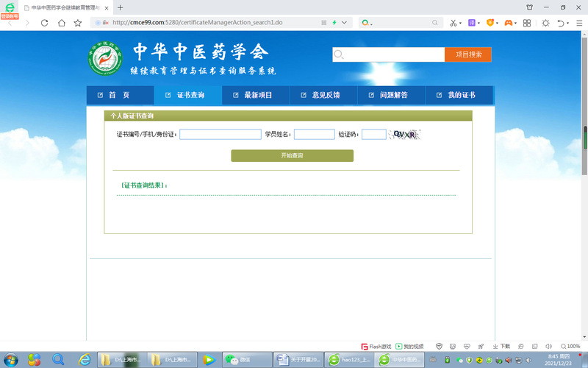Image resolution: width=588 pixels, height=368 pixels.
Task: Click the picture icon in status bar
Action: tap(453, 346)
